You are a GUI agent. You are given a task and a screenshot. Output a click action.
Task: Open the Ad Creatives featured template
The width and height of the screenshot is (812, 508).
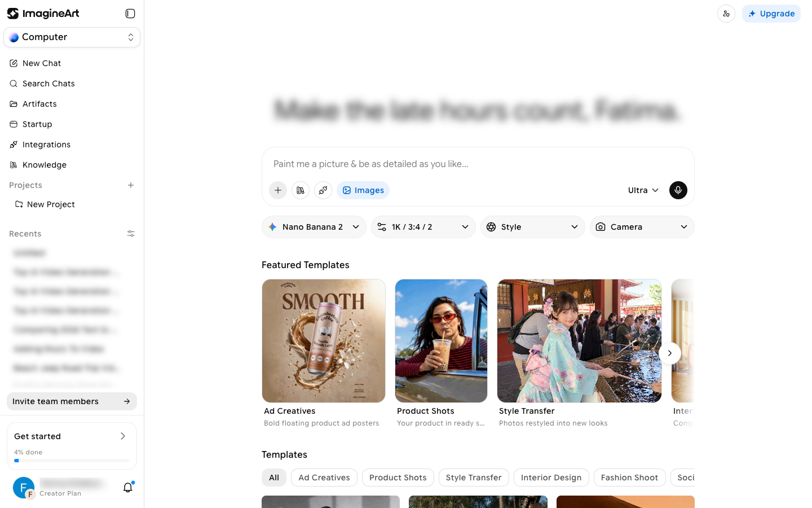[324, 341]
